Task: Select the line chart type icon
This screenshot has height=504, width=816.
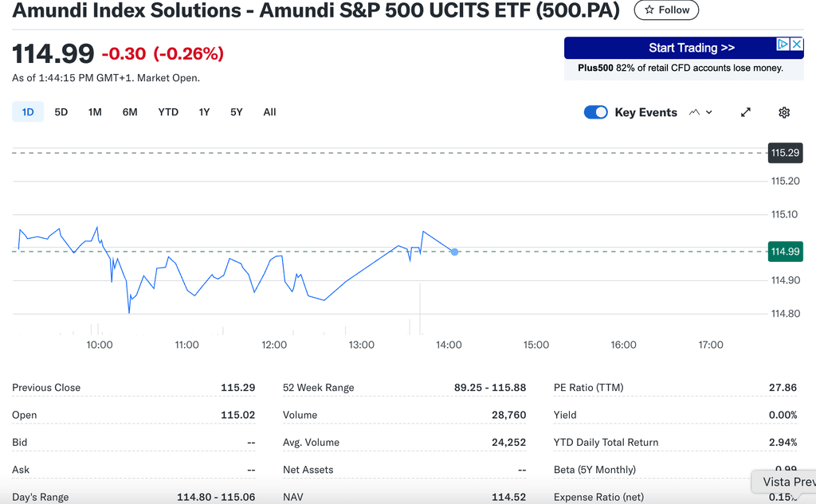Action: (695, 112)
